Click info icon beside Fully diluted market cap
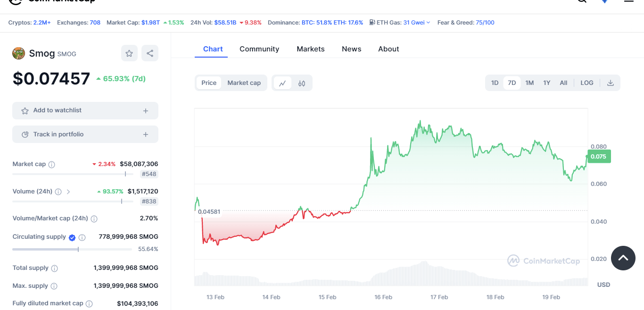This screenshot has width=644, height=310. [89, 304]
